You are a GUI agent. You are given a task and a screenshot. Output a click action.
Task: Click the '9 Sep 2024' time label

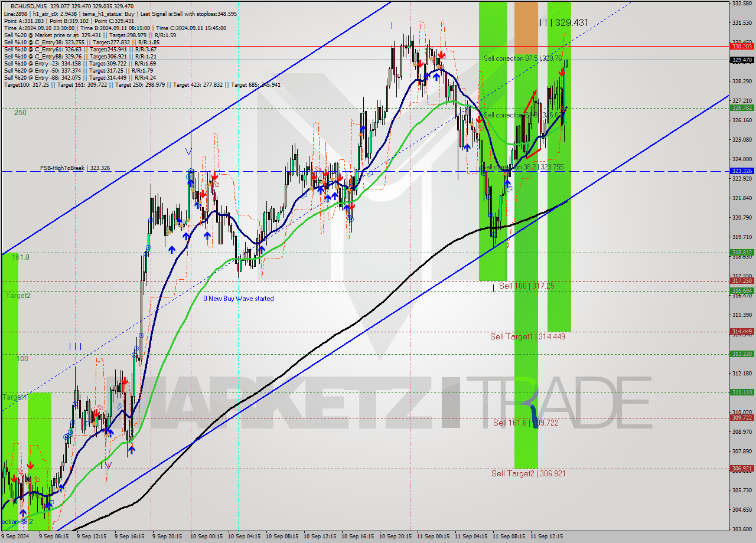pyautogui.click(x=15, y=537)
